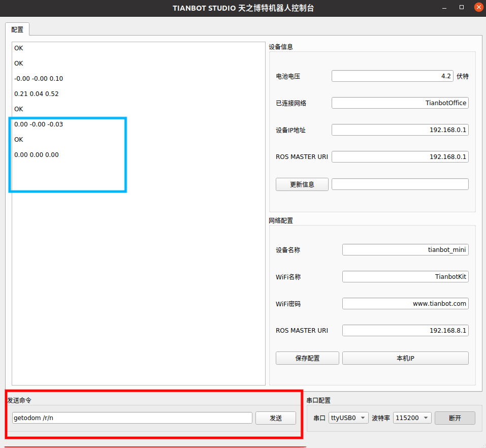Click the 断开 disconnect button
This screenshot has width=486, height=448.
(x=455, y=418)
